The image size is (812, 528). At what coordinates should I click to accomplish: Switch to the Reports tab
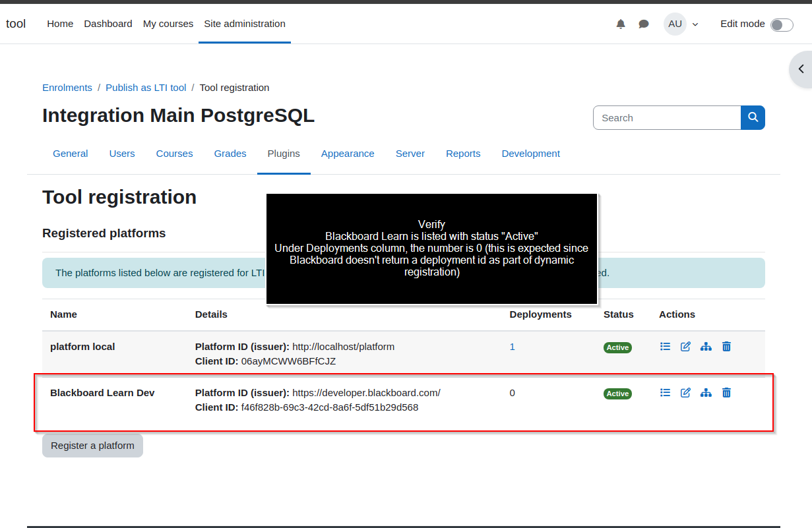[463, 154]
